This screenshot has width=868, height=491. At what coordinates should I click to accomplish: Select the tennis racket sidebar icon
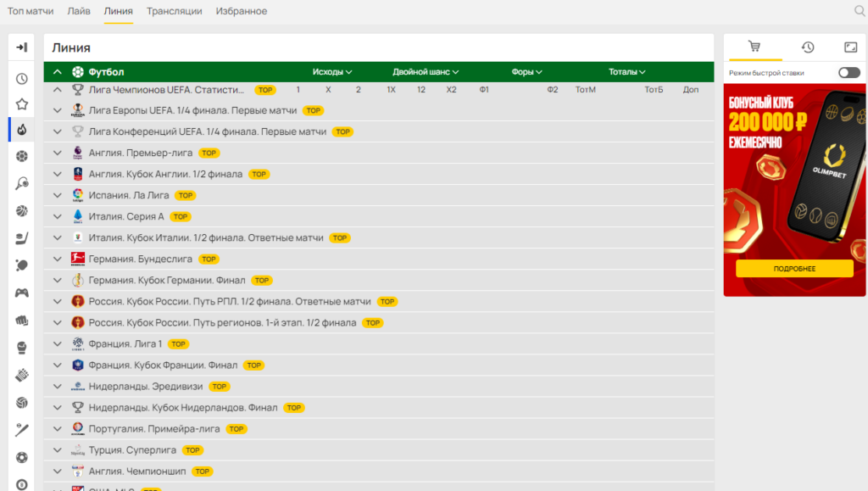[21, 183]
